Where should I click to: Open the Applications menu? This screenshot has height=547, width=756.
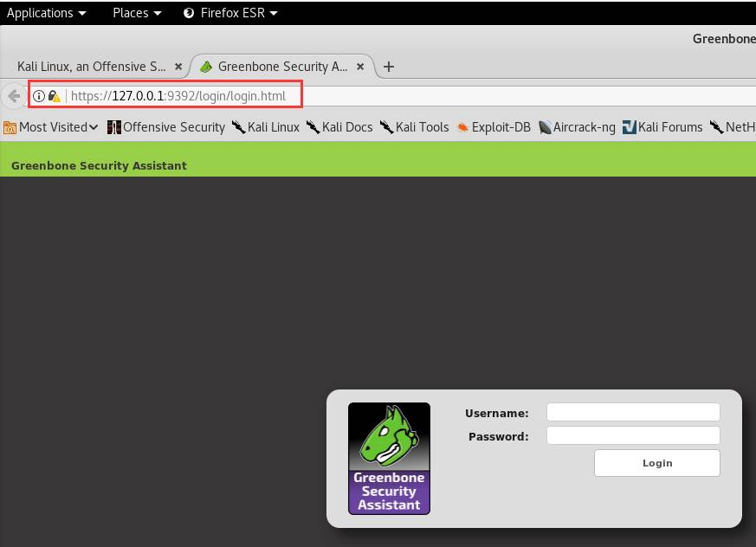click(46, 13)
